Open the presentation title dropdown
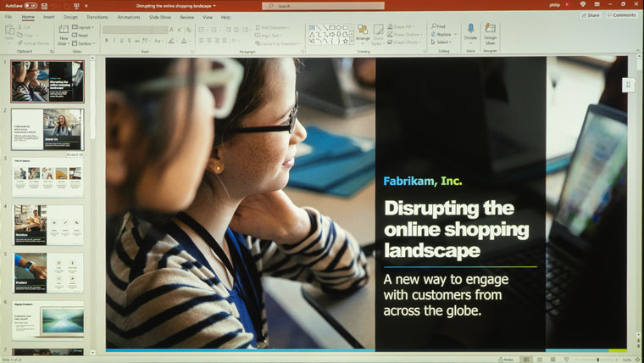 (x=214, y=6)
